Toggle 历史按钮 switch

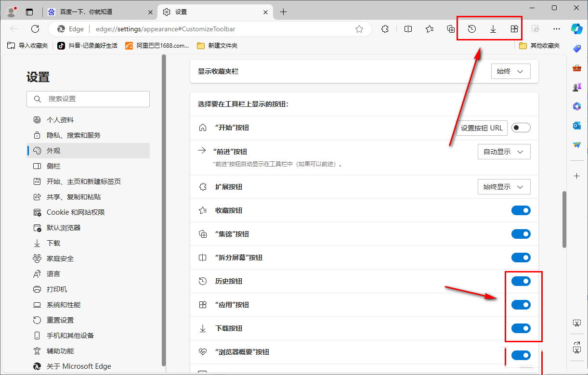coord(521,281)
